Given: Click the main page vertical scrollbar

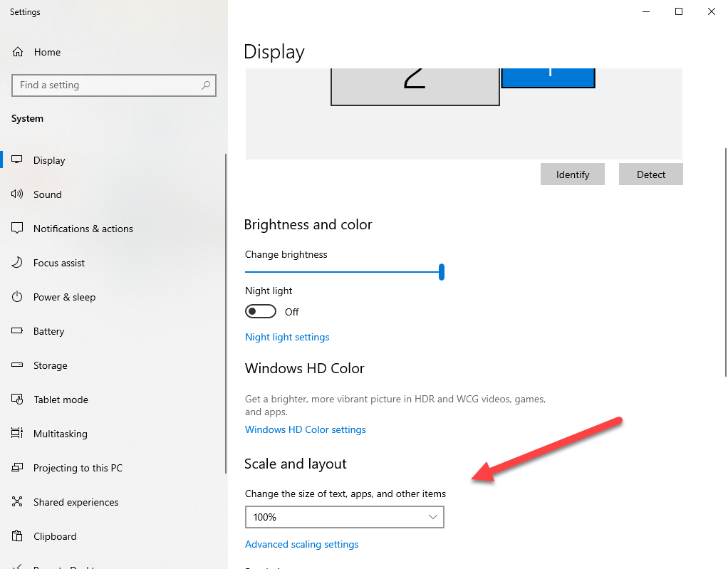Looking at the screenshot, I should 725,262.
